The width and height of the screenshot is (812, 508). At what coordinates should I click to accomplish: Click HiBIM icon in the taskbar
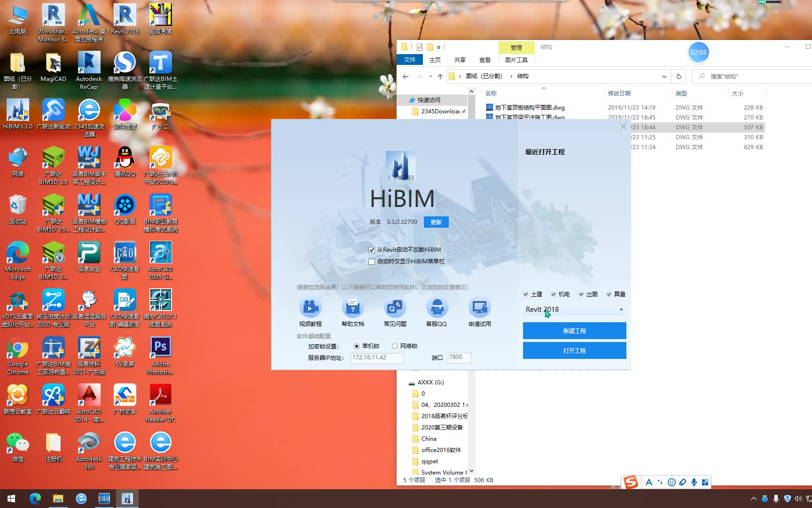[127, 499]
